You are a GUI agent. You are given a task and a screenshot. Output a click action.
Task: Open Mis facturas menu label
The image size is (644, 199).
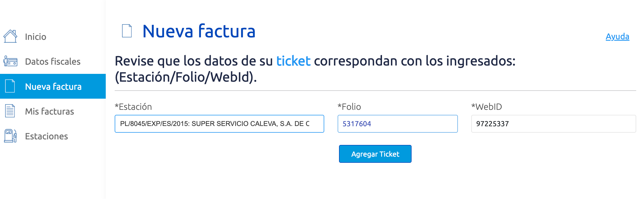(x=49, y=111)
